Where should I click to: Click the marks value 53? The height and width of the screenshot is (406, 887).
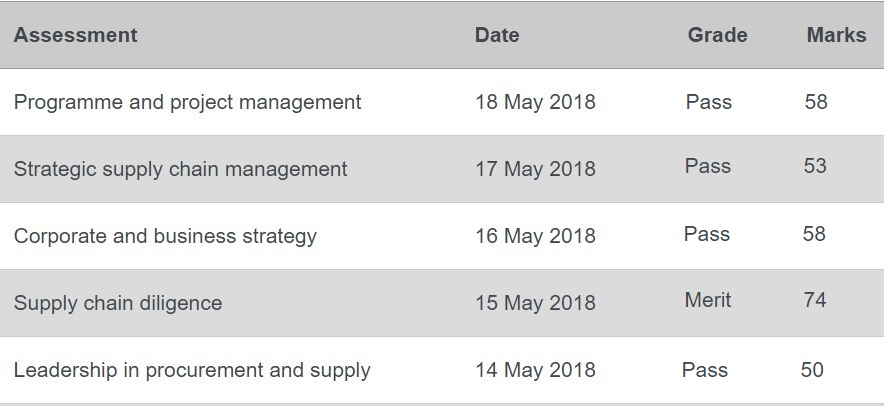(x=815, y=166)
